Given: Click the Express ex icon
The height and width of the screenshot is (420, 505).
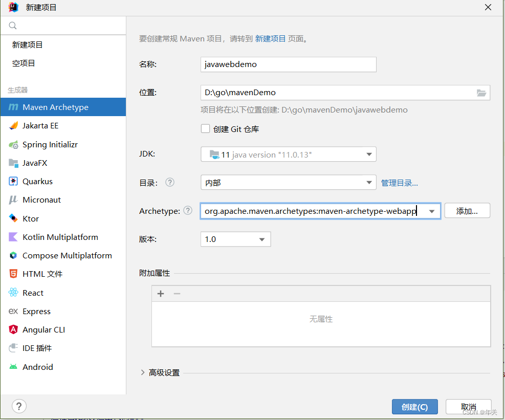Looking at the screenshot, I should pyautogui.click(x=13, y=311).
